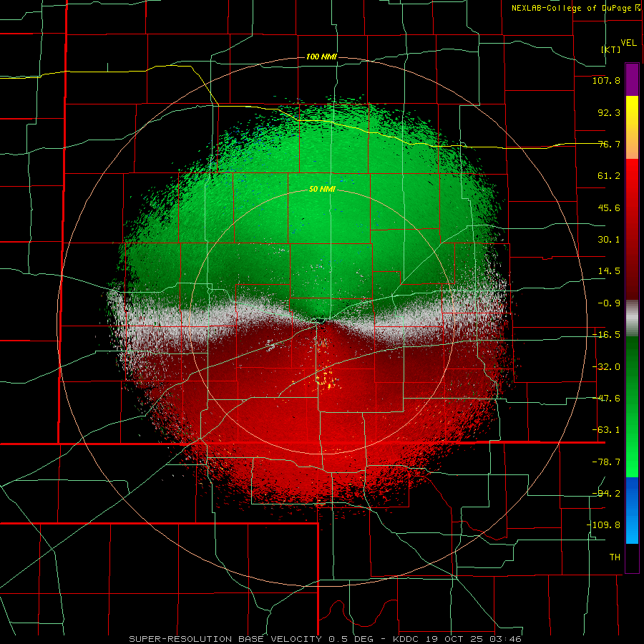This screenshot has width=644, height=644.
Task: Click the [KT] units label
Action: coord(611,49)
